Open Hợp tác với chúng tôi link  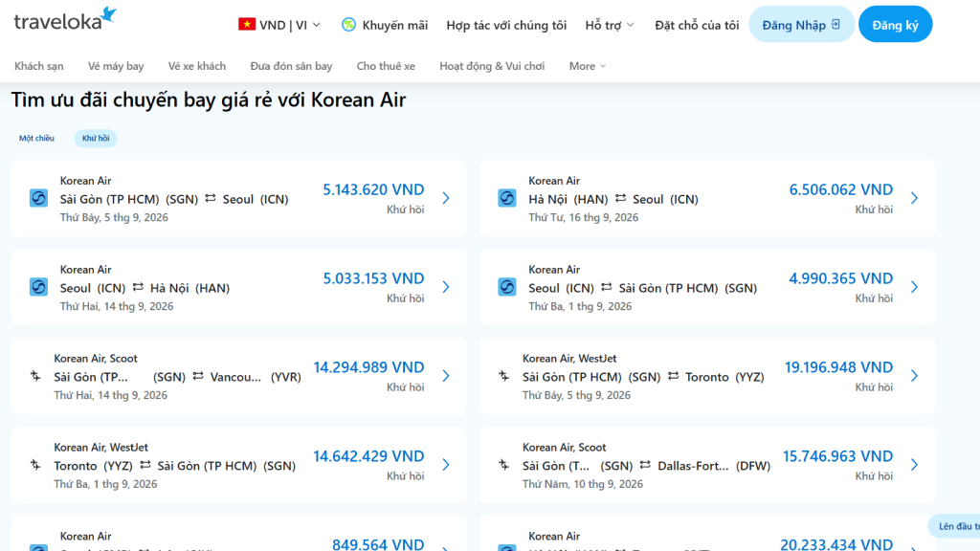coord(506,25)
